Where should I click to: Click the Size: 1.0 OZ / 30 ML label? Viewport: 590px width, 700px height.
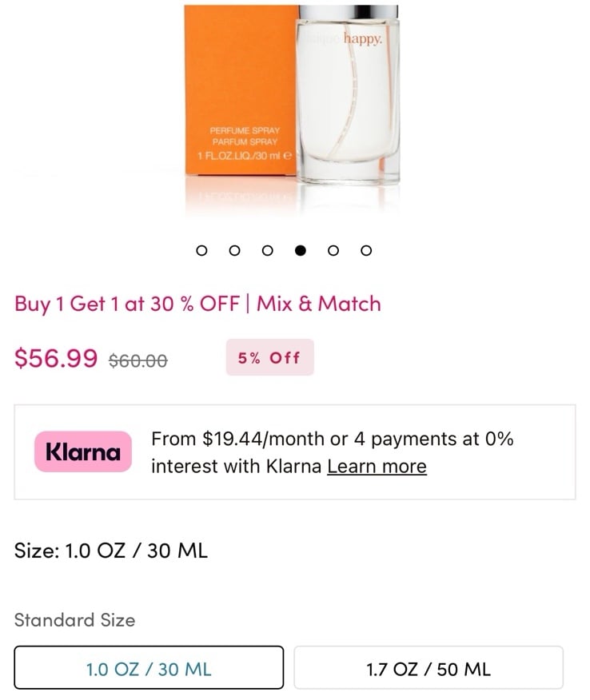[x=111, y=551]
